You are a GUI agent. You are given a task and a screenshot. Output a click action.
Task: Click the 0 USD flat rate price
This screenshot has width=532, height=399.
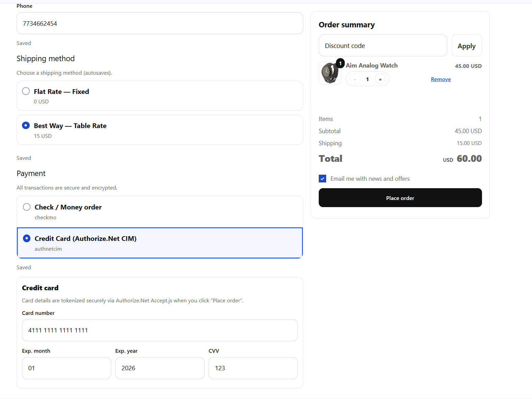click(41, 102)
